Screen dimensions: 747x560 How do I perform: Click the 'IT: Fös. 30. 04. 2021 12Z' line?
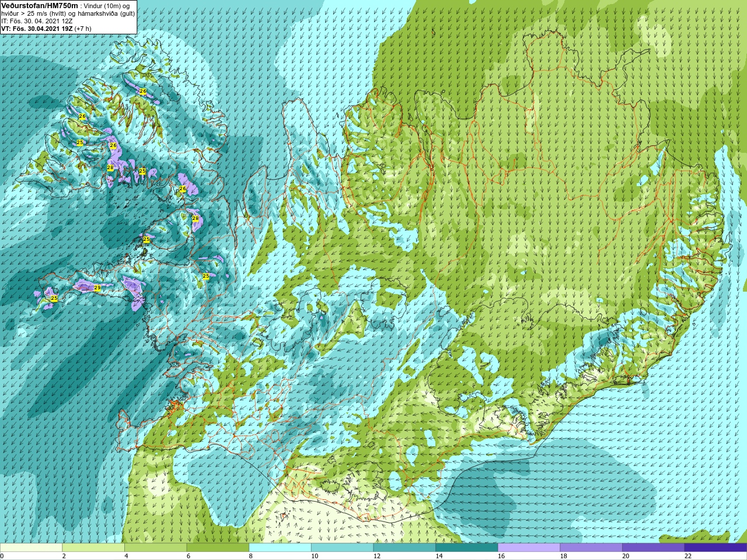[x=37, y=21]
